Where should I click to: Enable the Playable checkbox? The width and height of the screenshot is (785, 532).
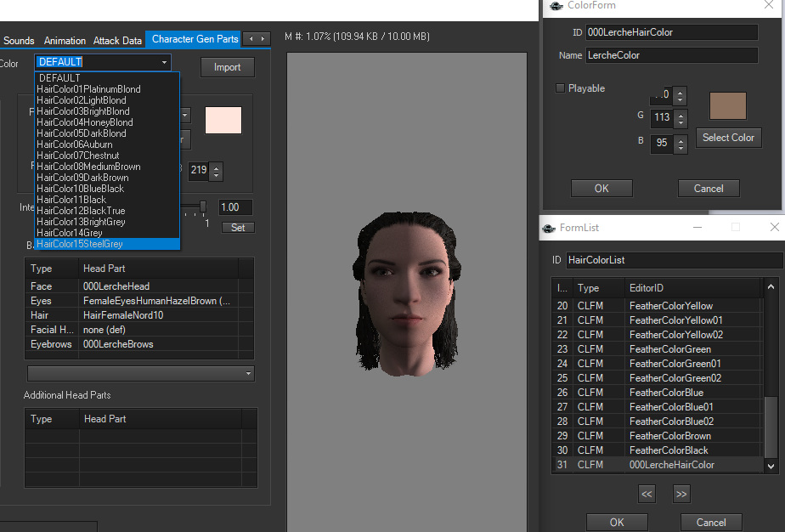pos(560,88)
